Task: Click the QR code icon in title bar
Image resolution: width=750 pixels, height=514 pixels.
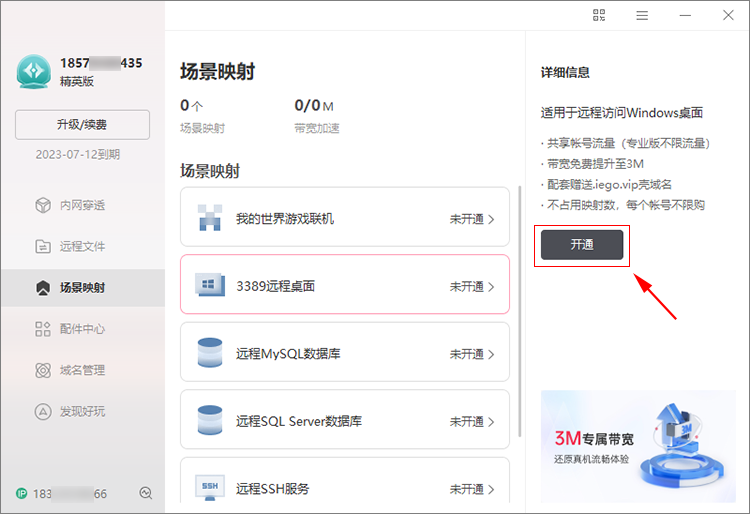Action: 599,15
